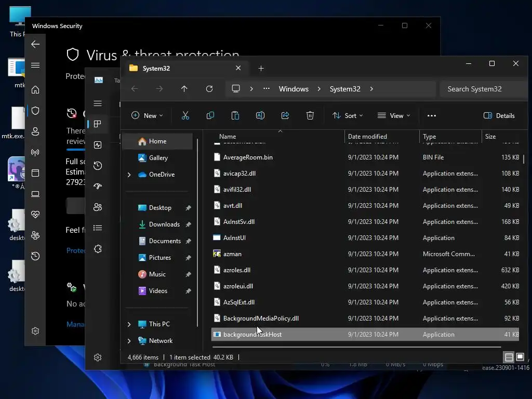
Task: Open Task Manager Users icon
Action: [x=98, y=207]
